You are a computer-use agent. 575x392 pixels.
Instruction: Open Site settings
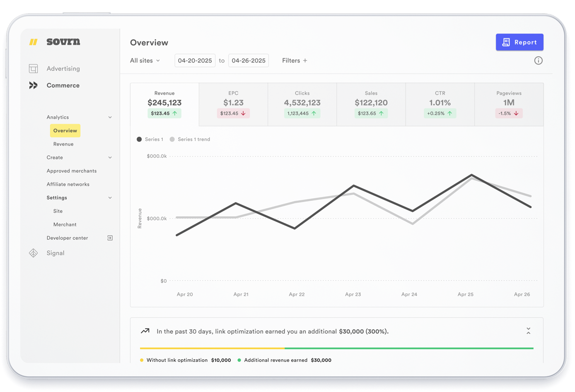tap(58, 211)
